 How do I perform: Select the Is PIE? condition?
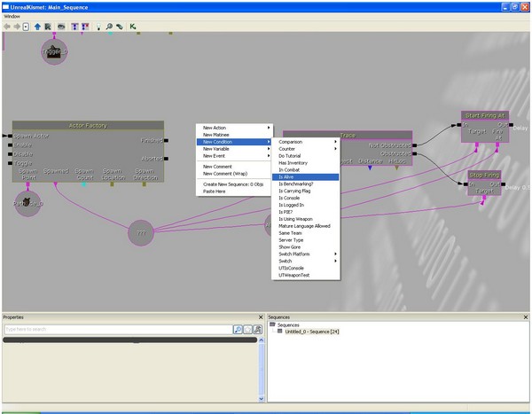305,212
